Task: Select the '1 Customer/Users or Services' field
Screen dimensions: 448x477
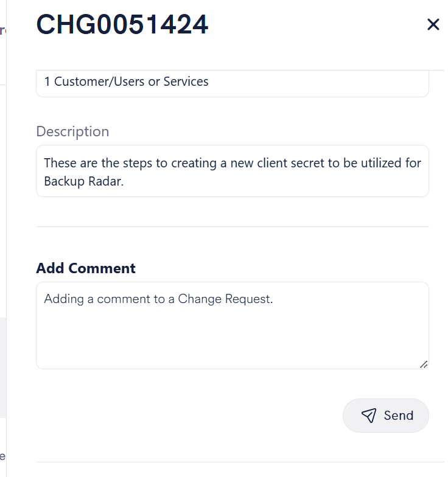Action: [x=233, y=83]
